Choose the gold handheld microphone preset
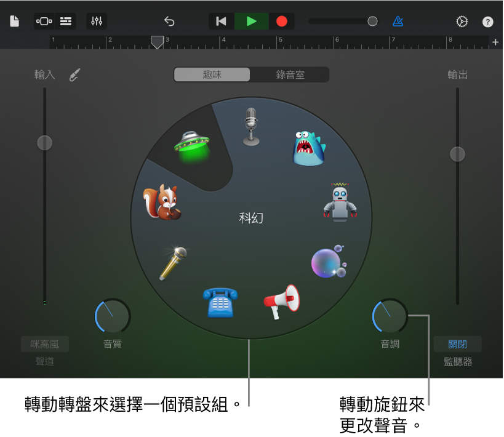Screen dimensions: 504x437 pos(173,263)
